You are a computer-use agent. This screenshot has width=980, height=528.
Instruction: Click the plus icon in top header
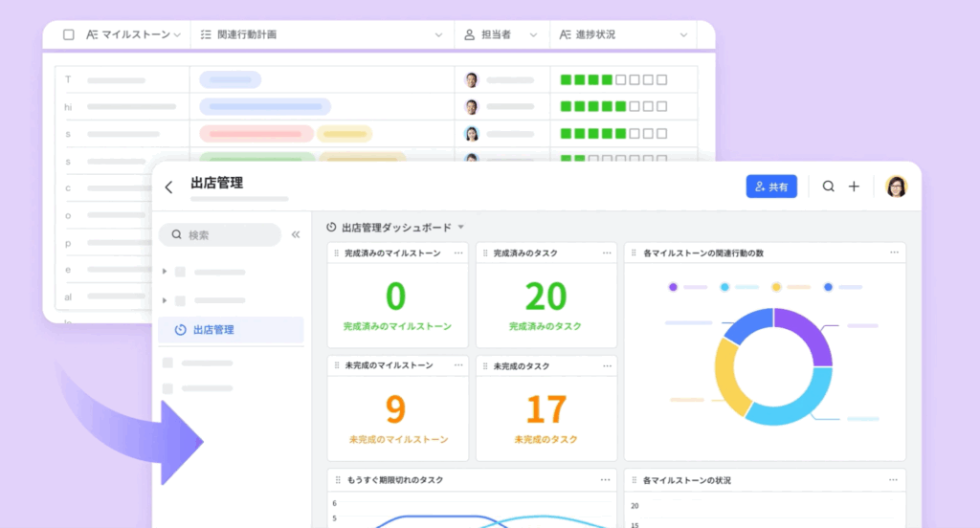coord(855,187)
